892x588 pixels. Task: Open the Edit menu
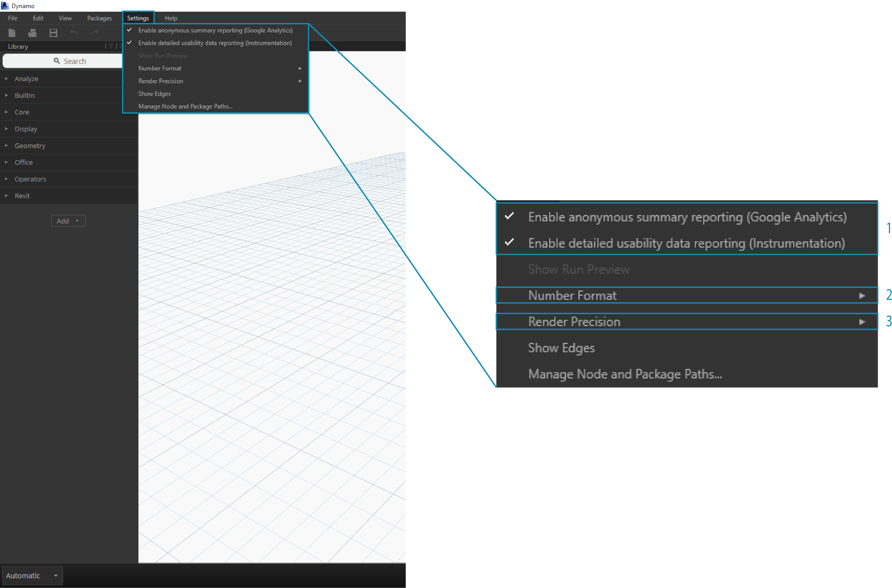tap(38, 18)
